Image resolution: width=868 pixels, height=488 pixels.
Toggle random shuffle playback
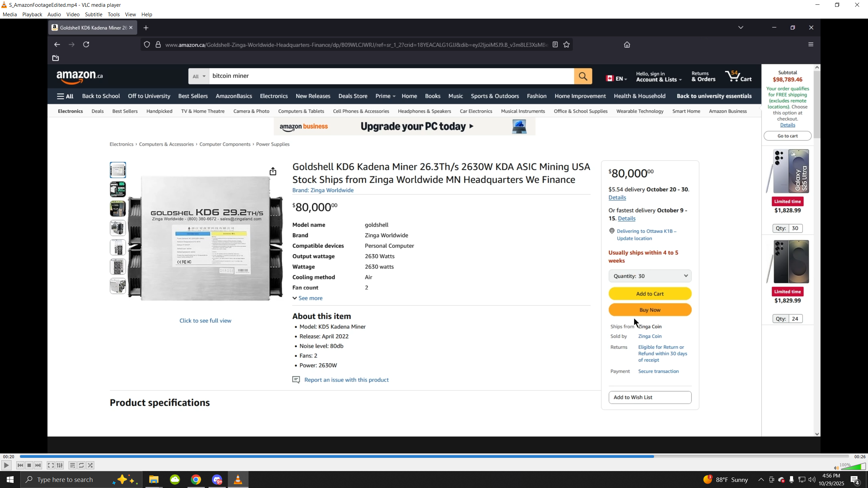click(91, 465)
